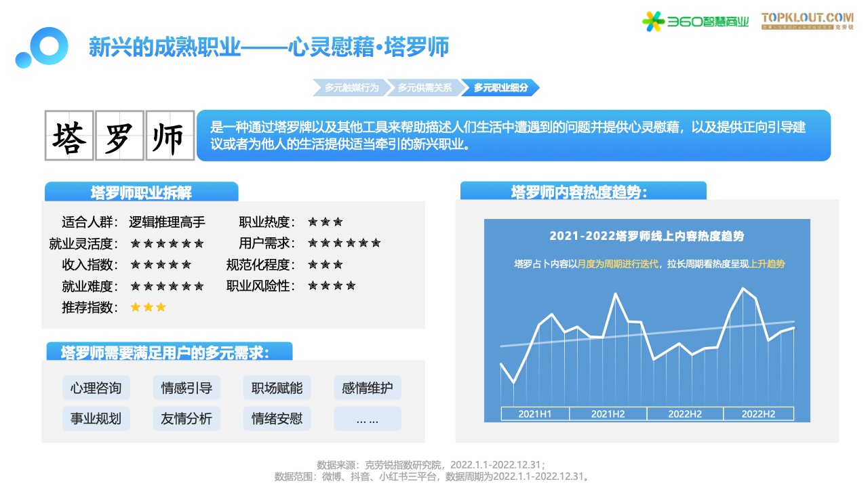Select the 多元触媒行为 step tab
This screenshot has width=868, height=488.
(353, 87)
